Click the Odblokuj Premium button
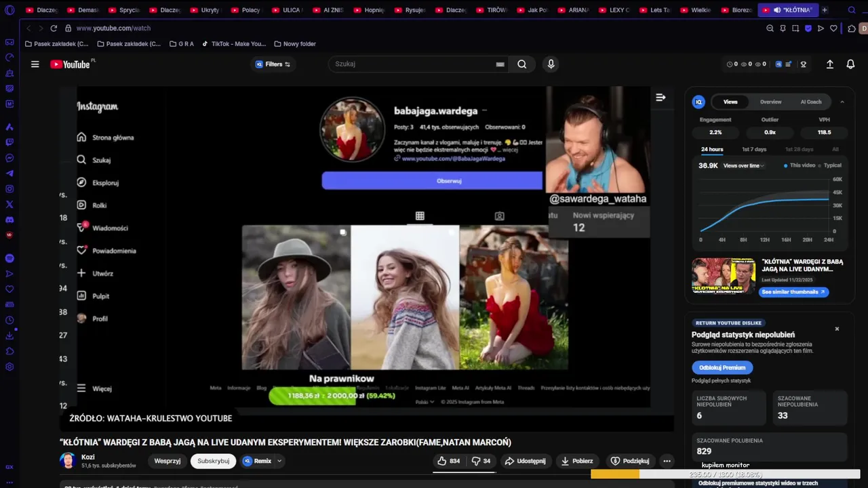868x488 pixels. [x=722, y=367]
